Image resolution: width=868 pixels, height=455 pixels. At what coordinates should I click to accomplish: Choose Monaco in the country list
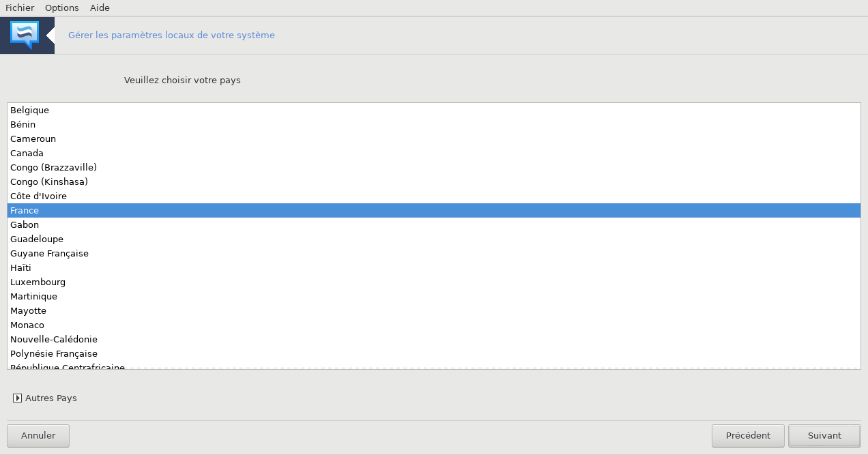point(434,325)
